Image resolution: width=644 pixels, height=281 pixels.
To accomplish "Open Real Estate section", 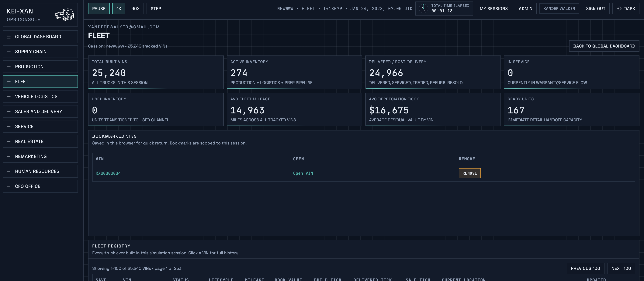I will click(x=40, y=141).
